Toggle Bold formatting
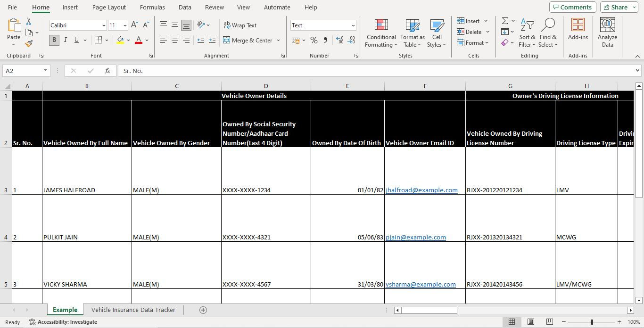The width and height of the screenshot is (644, 328). click(54, 40)
